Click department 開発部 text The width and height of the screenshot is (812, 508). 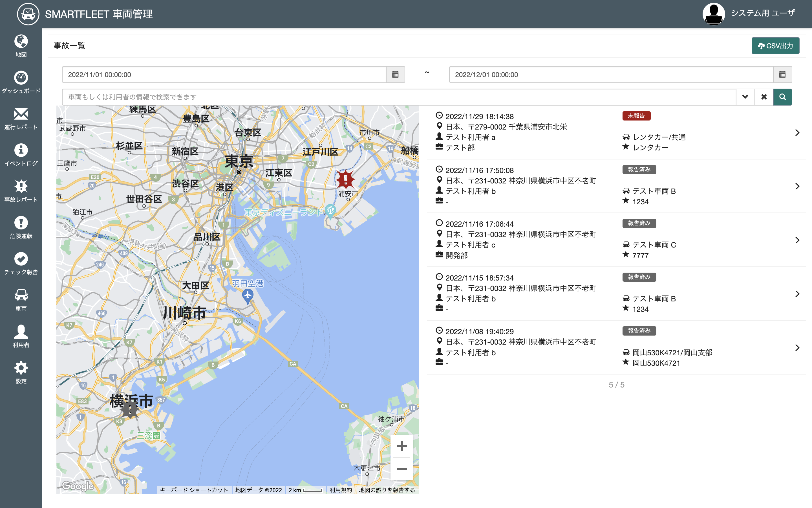pos(457,255)
